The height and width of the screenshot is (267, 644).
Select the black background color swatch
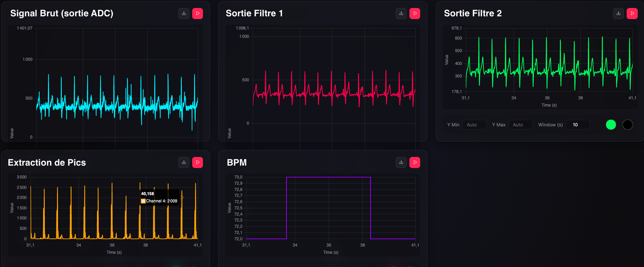[x=628, y=125]
